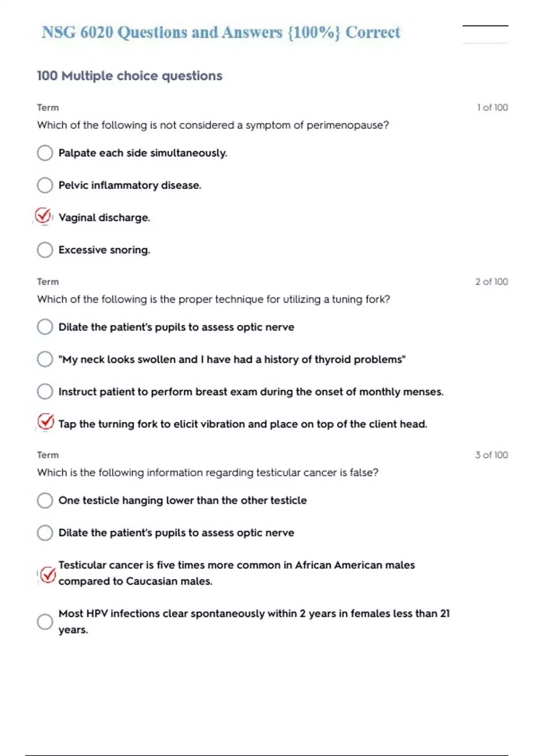Image resolution: width=534 pixels, height=756 pixels.
Task: Click the '100 Multiple choice questions' heading
Action: coord(129,76)
